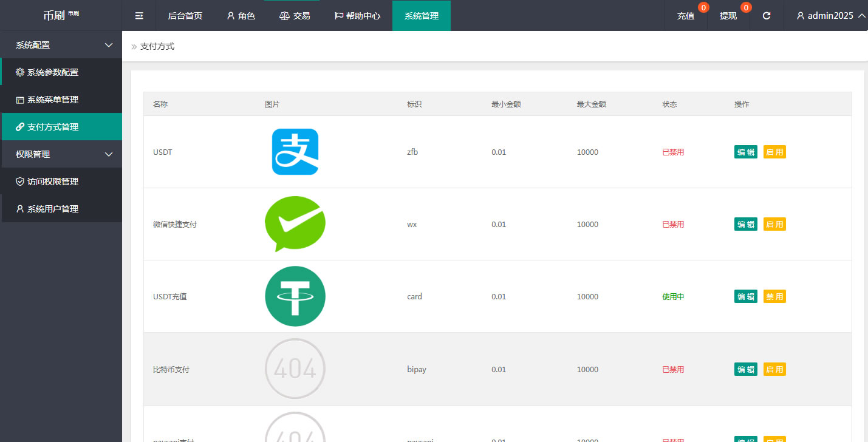Open the 提现 notifications link
868x442 pixels.
click(x=728, y=16)
